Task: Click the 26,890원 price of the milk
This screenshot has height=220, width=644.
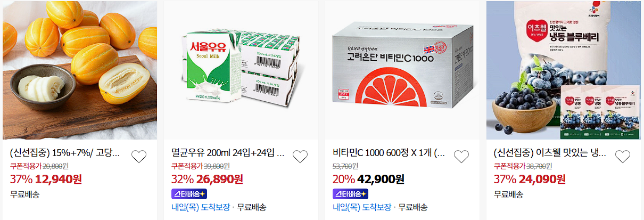Action: click(220, 178)
